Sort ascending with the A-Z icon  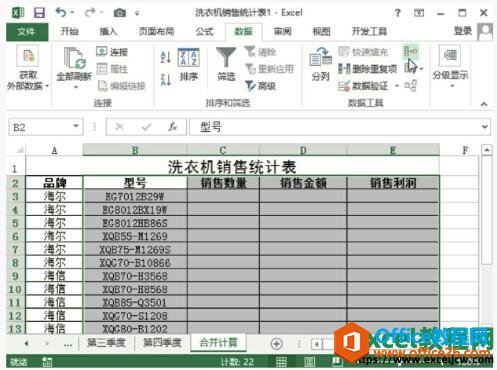click(166, 57)
